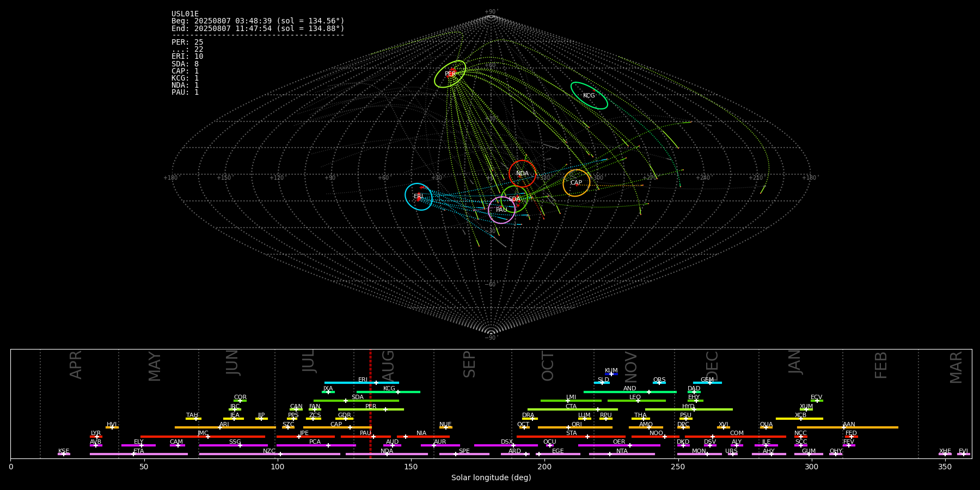Click the red PAU bar in timeline

366,436
